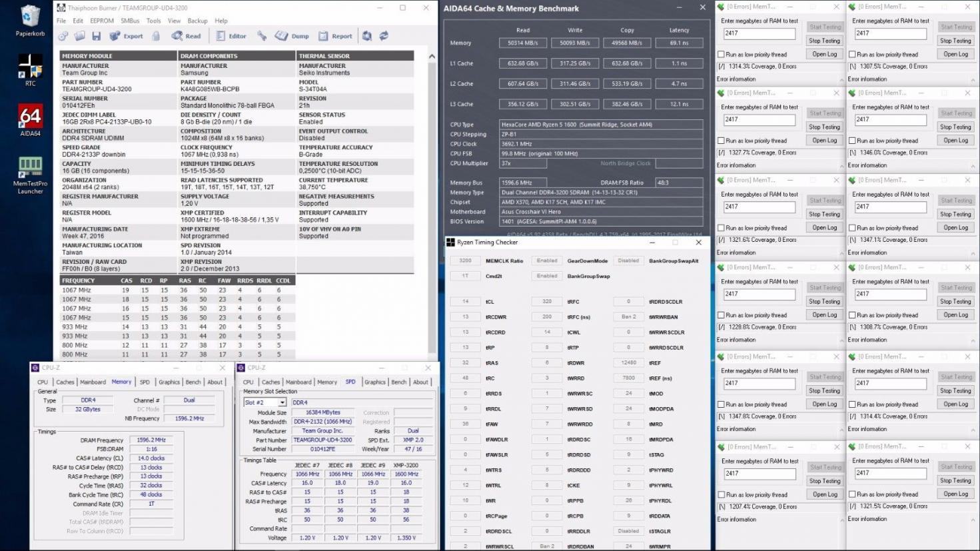Click the Read toolbar button in Thaiphoon Burner
Viewport: 980px width, 551px height.
pyautogui.click(x=186, y=36)
